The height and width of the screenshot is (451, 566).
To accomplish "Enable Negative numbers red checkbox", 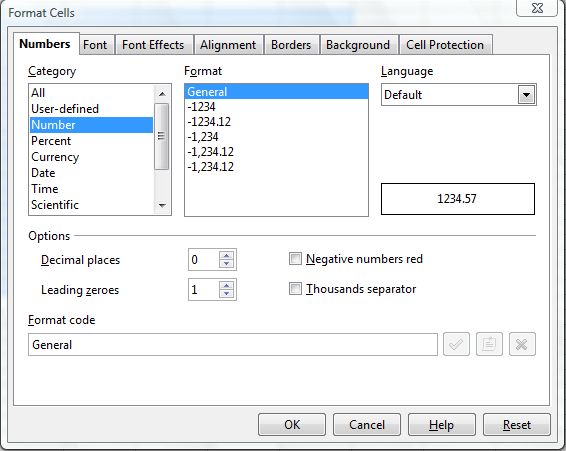I will pos(295,259).
